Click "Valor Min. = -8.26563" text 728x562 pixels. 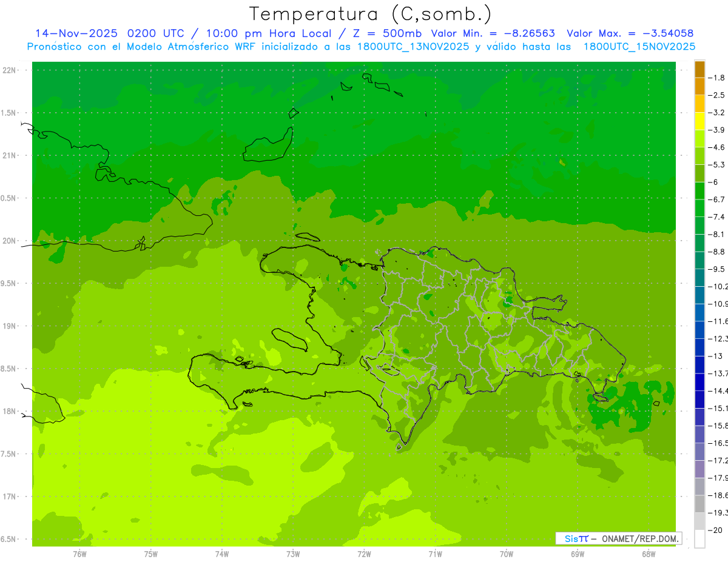(493, 33)
